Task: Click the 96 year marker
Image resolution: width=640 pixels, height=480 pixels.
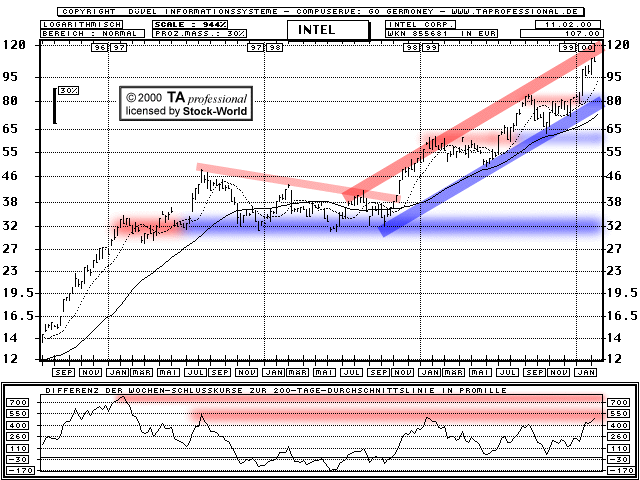Action: click(x=99, y=48)
